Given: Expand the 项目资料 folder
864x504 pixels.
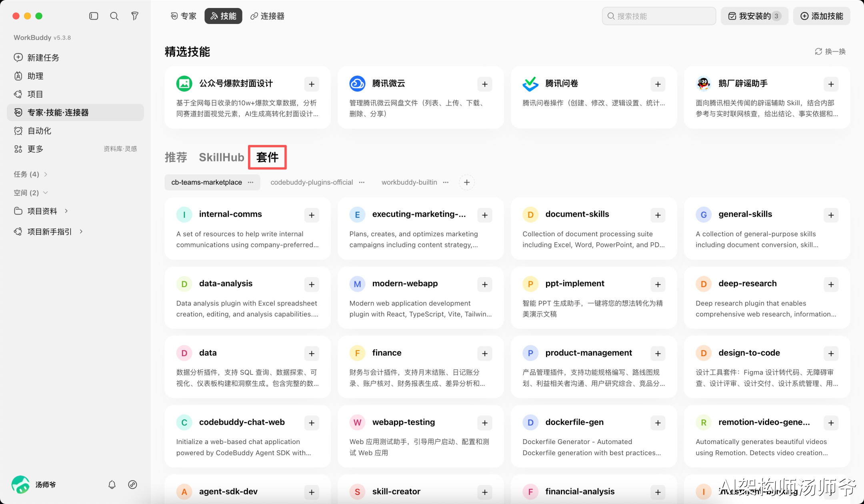Looking at the screenshot, I should (x=66, y=211).
